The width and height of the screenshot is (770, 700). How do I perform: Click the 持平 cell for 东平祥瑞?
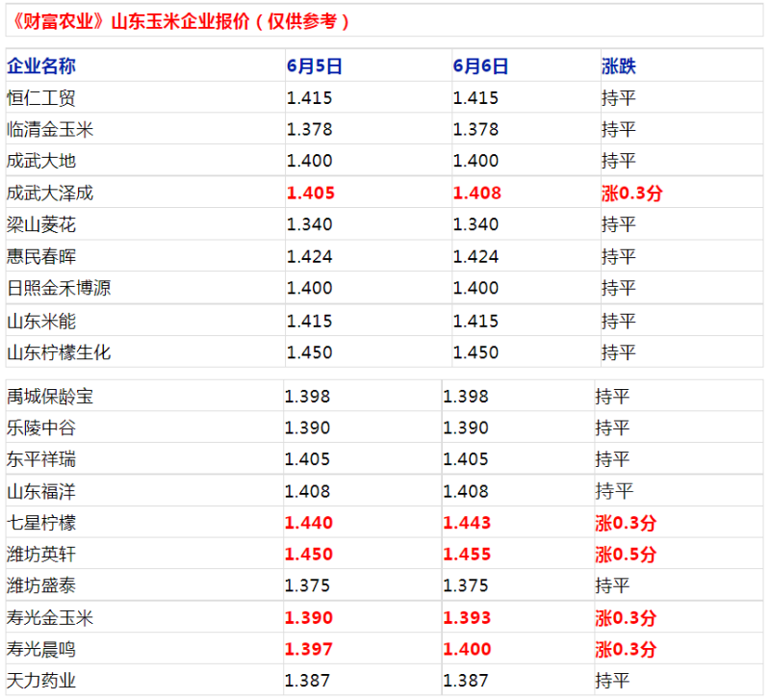[x=612, y=459]
